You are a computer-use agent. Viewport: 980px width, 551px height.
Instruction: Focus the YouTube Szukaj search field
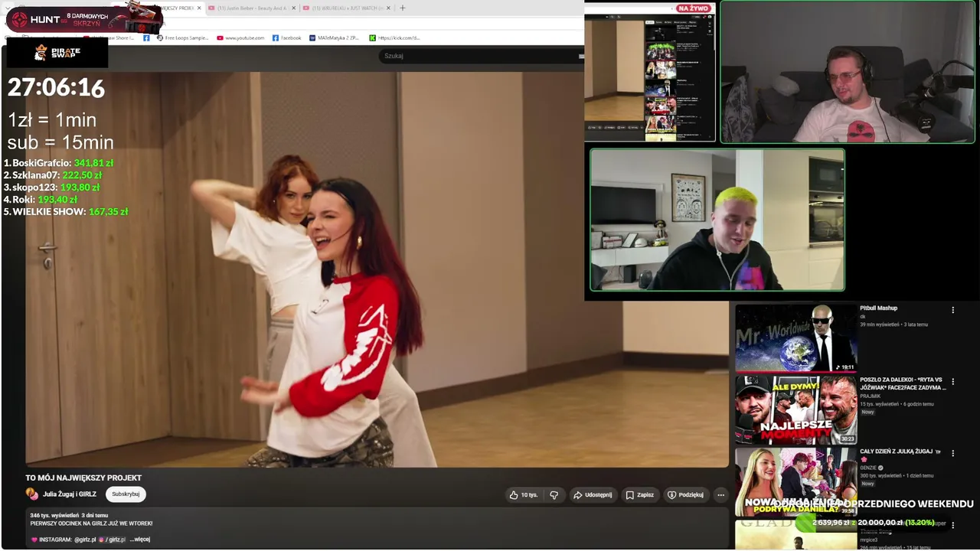[x=481, y=56]
